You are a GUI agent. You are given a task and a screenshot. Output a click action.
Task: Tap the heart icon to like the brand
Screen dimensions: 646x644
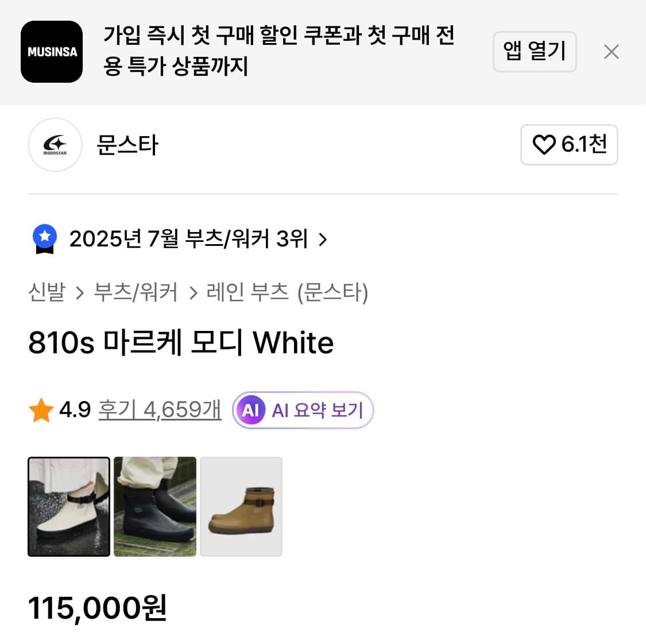click(543, 145)
